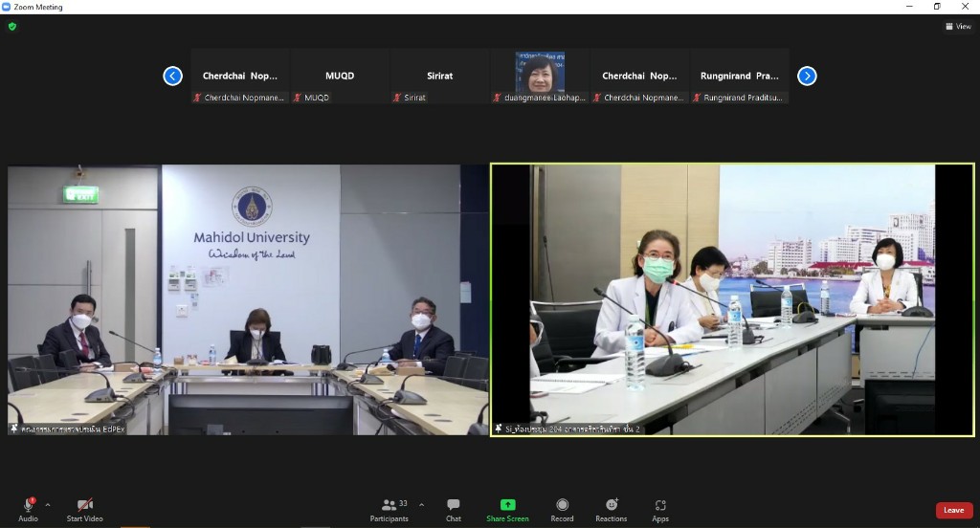
Task: Click the green Share Screen icon
Action: coord(507,505)
